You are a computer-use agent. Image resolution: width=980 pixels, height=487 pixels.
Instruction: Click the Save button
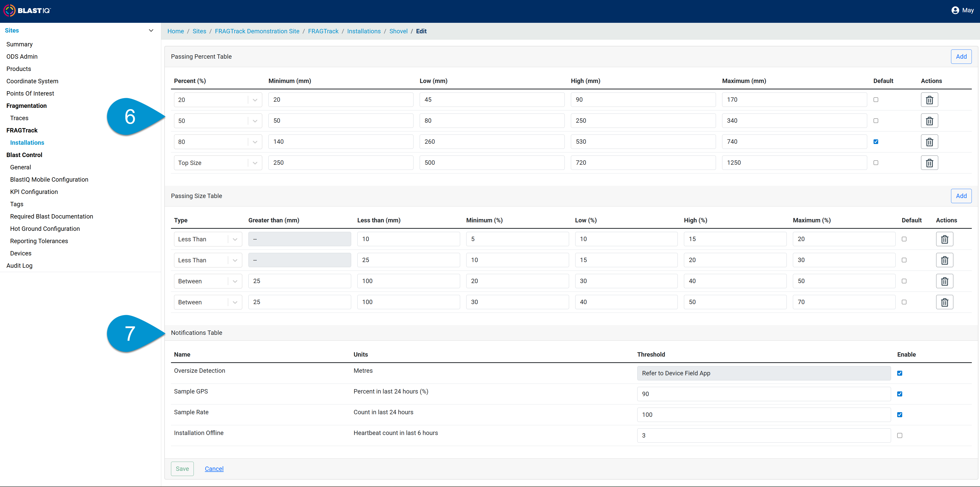pyautogui.click(x=182, y=469)
